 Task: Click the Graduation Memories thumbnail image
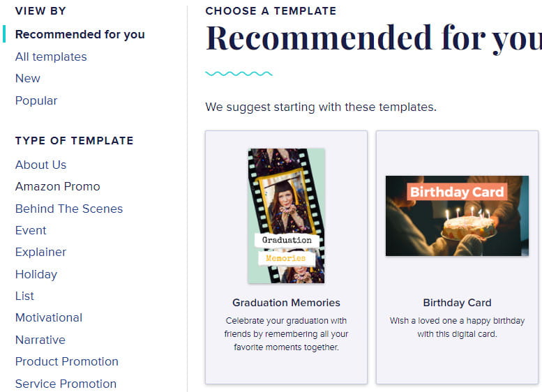[x=286, y=216]
